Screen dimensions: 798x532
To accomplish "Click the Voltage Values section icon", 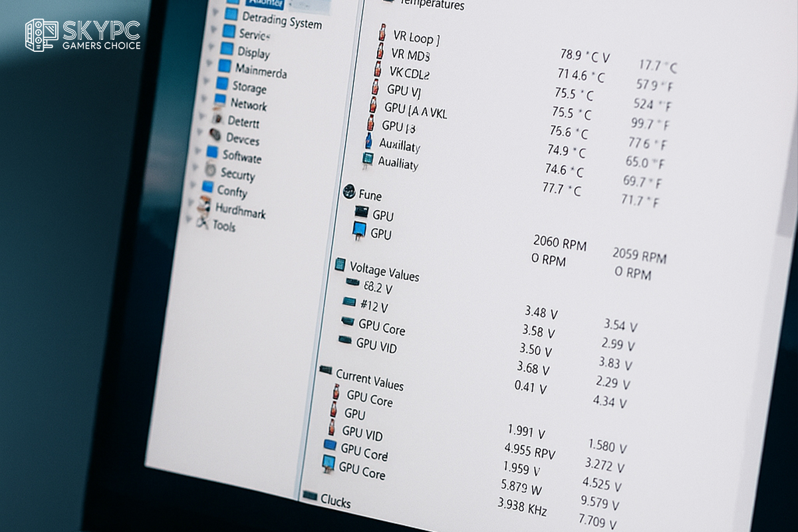I will click(x=340, y=265).
